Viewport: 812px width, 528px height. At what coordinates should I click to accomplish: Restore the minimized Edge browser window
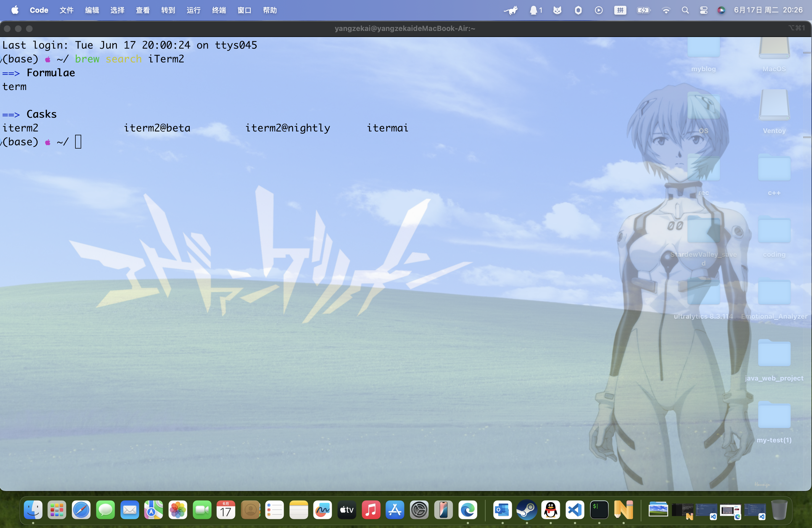[731, 511]
